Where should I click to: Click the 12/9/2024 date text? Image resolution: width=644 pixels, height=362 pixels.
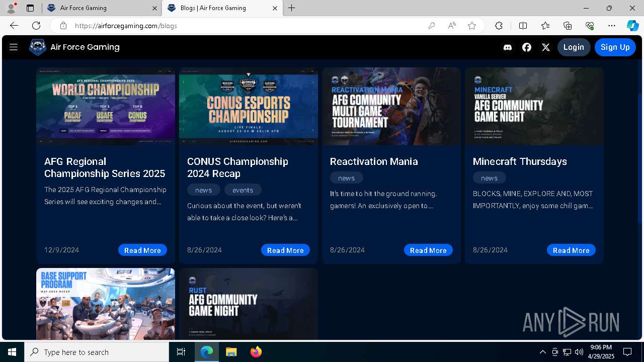point(61,250)
